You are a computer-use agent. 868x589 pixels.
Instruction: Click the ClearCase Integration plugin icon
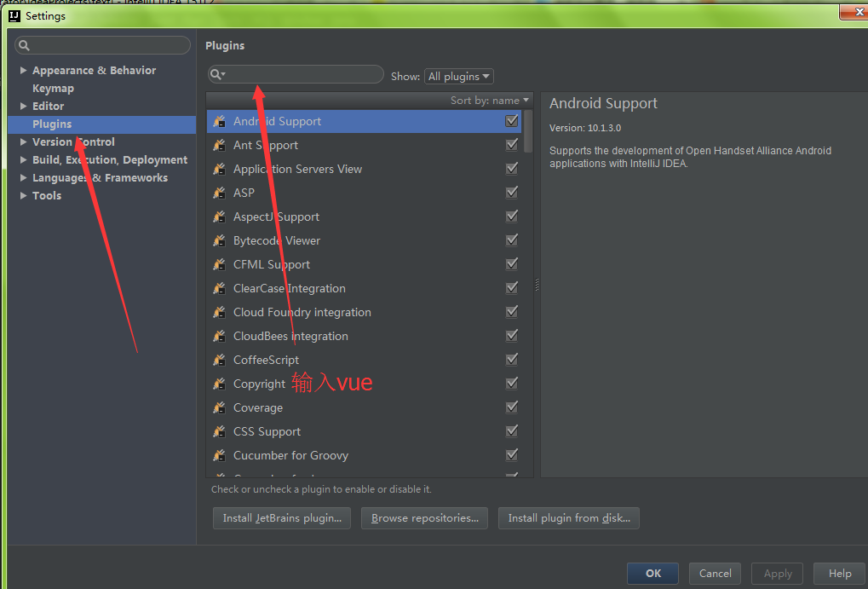(219, 288)
